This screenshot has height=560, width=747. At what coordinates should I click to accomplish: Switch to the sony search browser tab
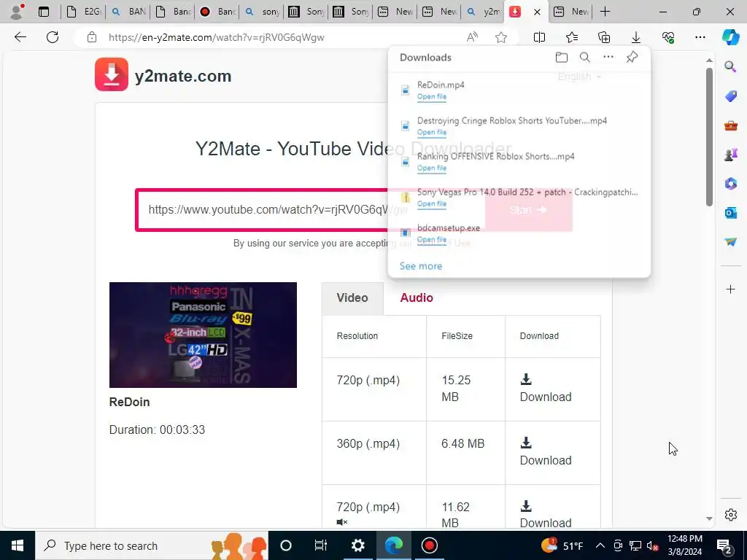pyautogui.click(x=262, y=12)
